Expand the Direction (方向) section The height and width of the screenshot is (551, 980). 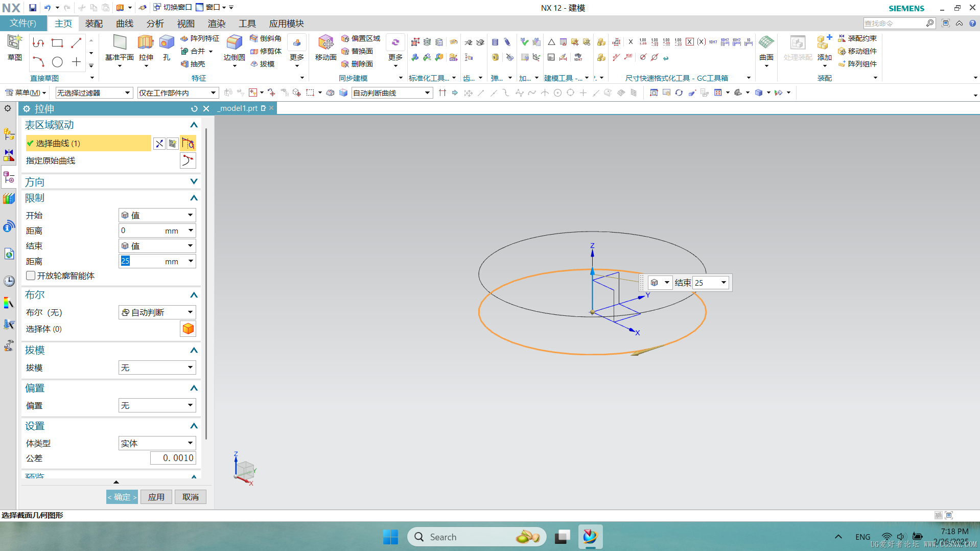[x=194, y=181]
